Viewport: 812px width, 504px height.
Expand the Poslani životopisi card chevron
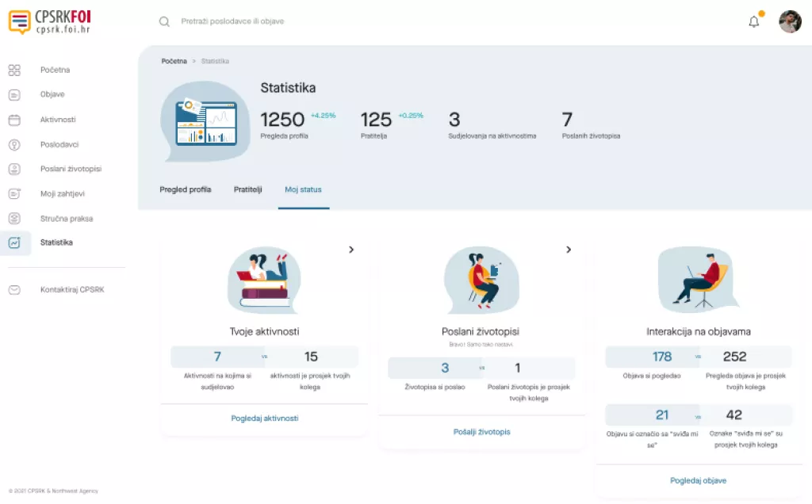tap(569, 249)
